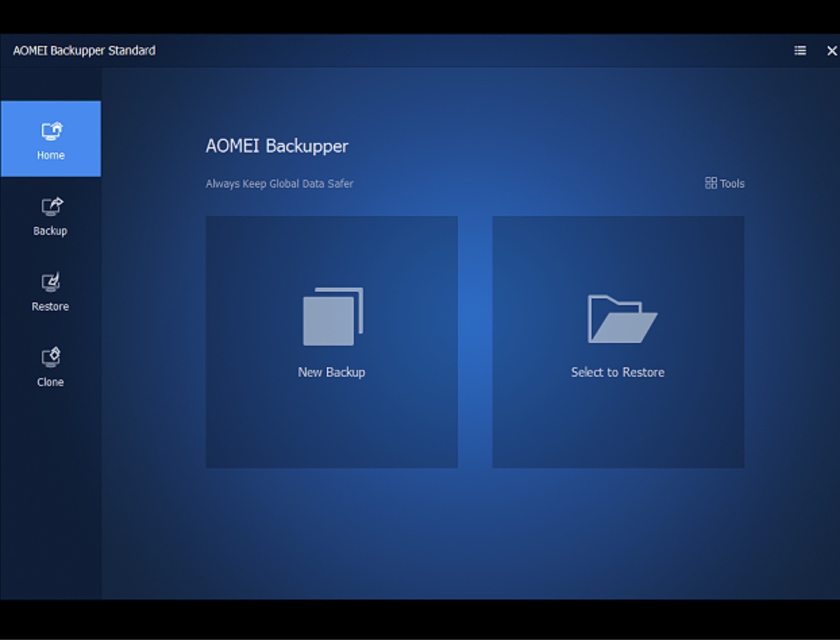Click the "AOMEI Backupper Standard" window title

pyautogui.click(x=84, y=51)
